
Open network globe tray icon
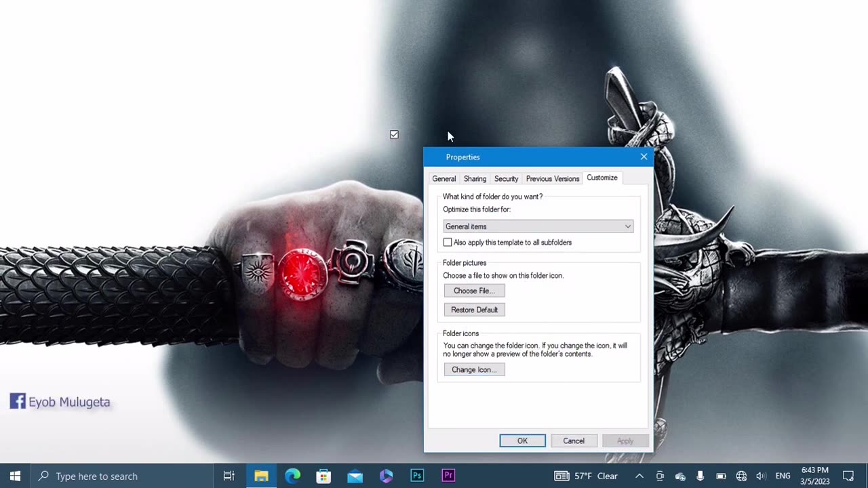[x=741, y=476]
